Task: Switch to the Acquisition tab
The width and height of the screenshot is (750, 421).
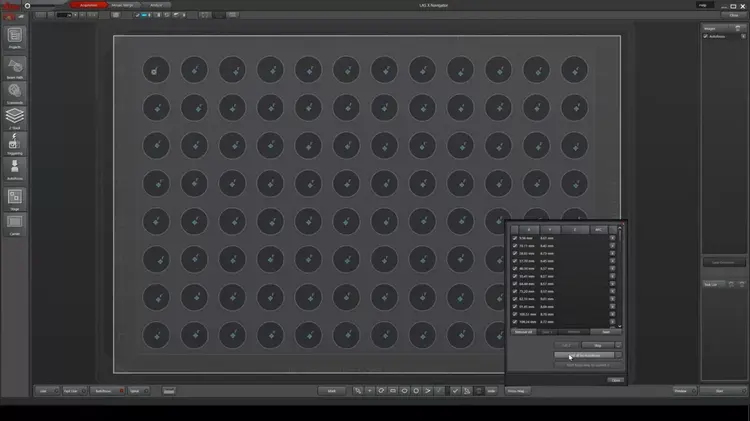Action: pyautogui.click(x=89, y=5)
